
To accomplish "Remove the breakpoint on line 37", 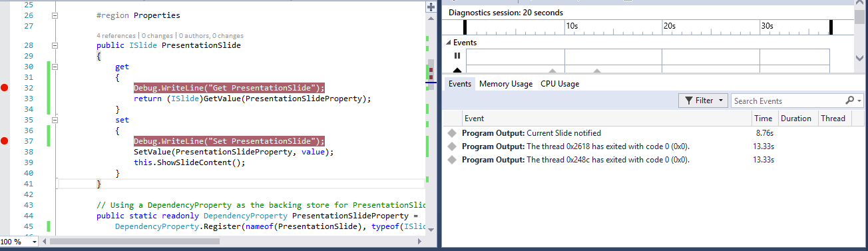I will coord(5,141).
